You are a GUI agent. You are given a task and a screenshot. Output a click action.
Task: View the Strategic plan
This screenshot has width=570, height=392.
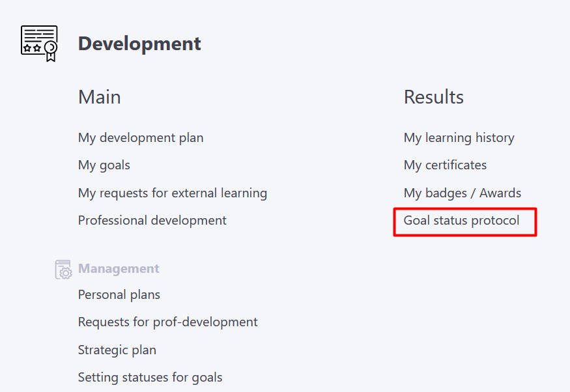click(x=117, y=350)
